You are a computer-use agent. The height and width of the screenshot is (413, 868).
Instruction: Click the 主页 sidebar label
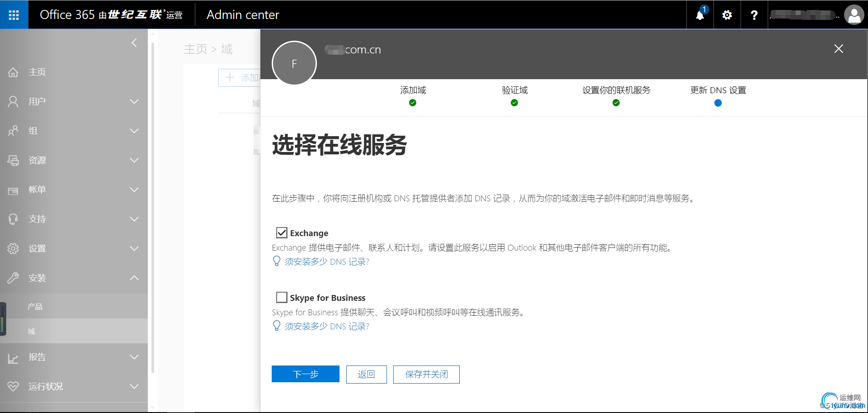pos(37,72)
